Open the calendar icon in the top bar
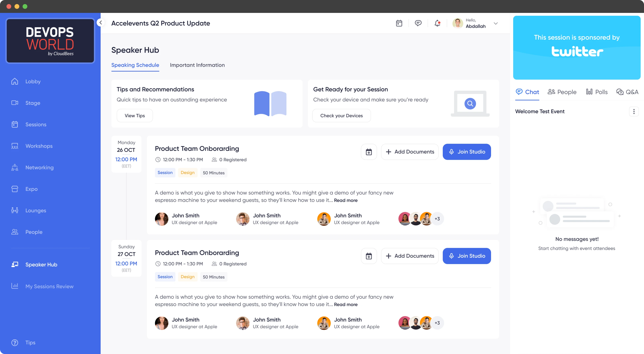Screen dimensions: 644x354 (399, 23)
